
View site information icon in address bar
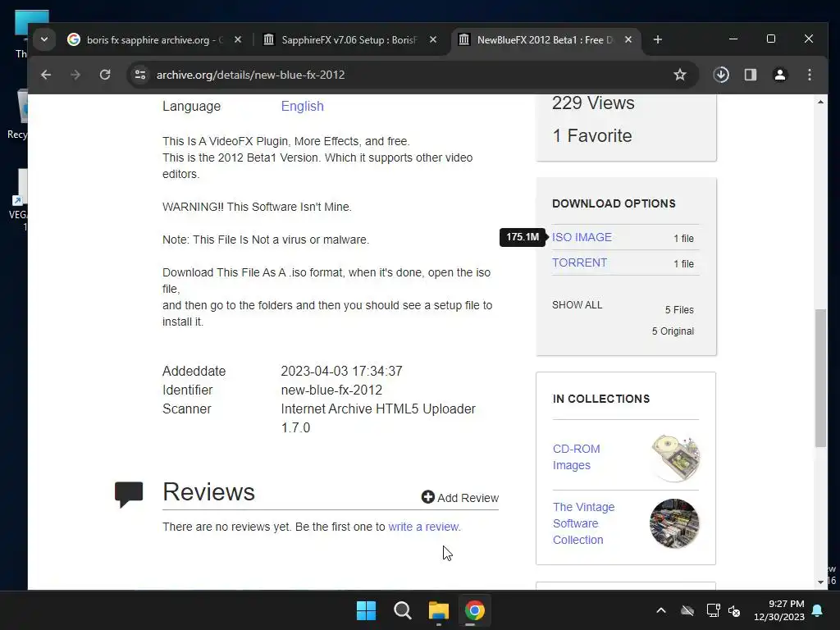[140, 75]
